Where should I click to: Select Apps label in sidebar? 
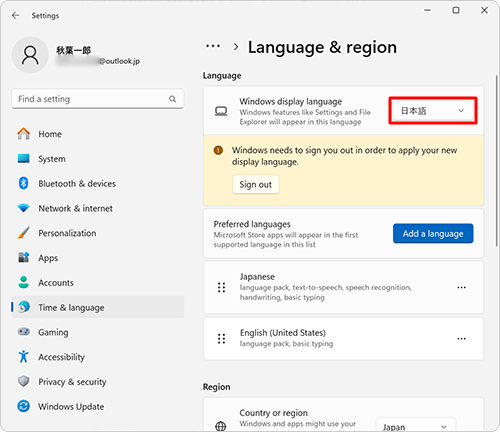click(48, 258)
